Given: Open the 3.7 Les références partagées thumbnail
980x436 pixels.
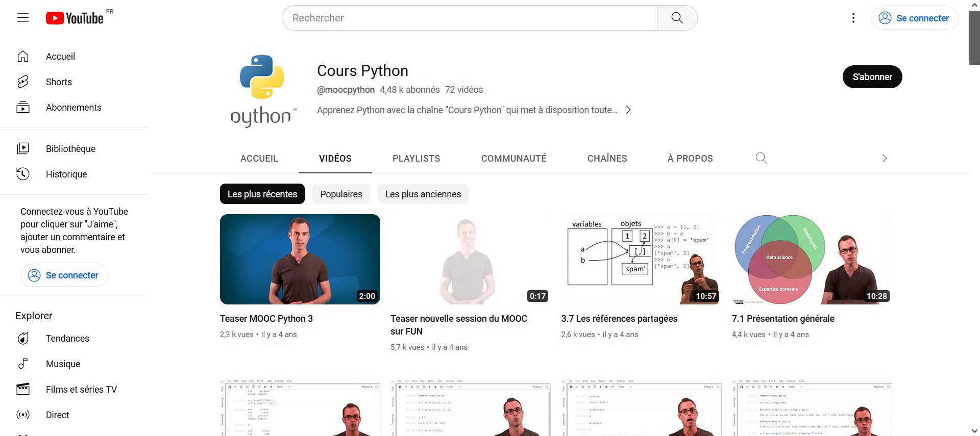Looking at the screenshot, I should 641,259.
